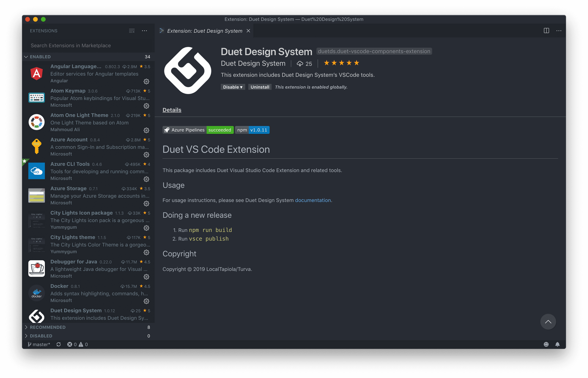Open gear settings for City Lights Icon package
Viewport: 588px width, 378px height.
pos(146,228)
